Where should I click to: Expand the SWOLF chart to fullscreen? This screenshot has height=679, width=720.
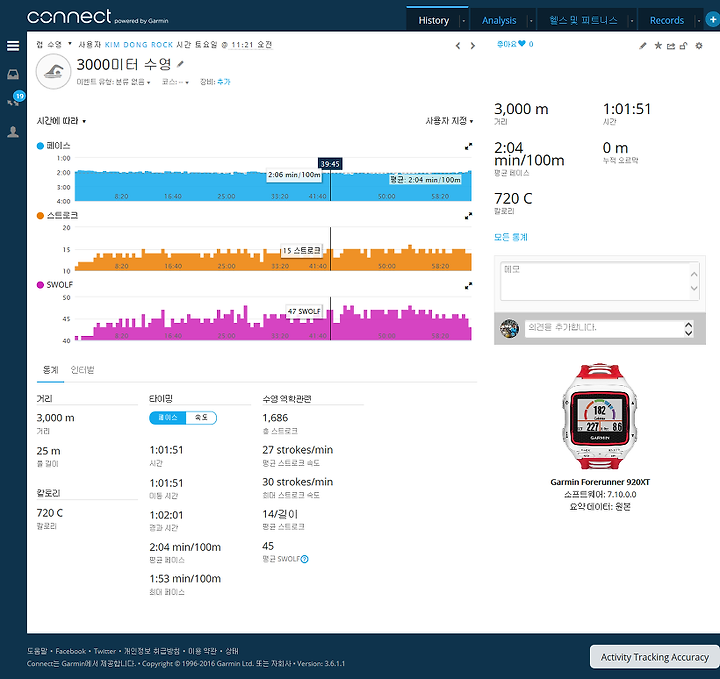(468, 286)
